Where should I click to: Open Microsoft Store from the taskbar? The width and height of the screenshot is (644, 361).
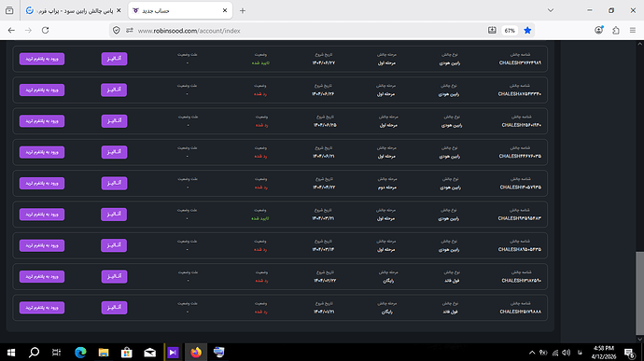(127, 353)
